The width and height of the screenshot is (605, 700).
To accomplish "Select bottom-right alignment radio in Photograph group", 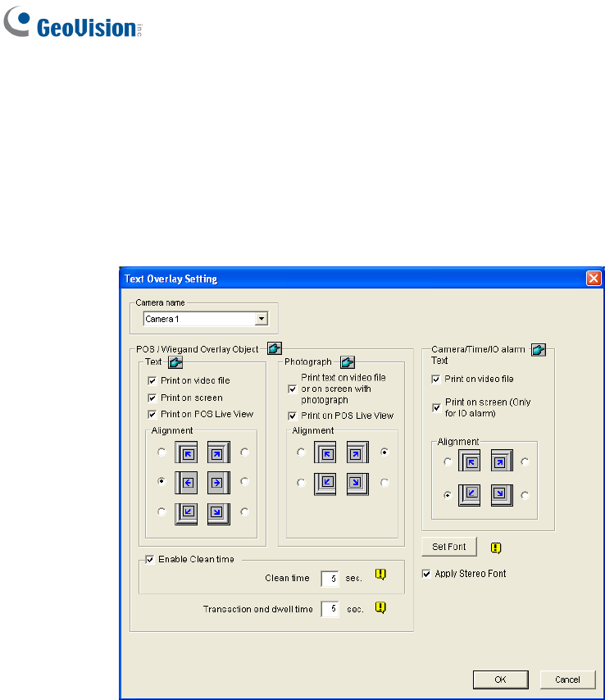I will click(x=384, y=483).
